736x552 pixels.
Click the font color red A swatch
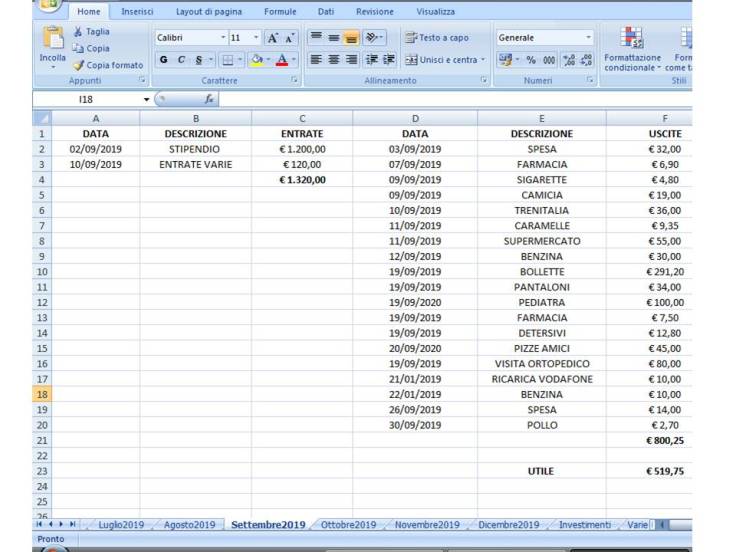point(281,60)
